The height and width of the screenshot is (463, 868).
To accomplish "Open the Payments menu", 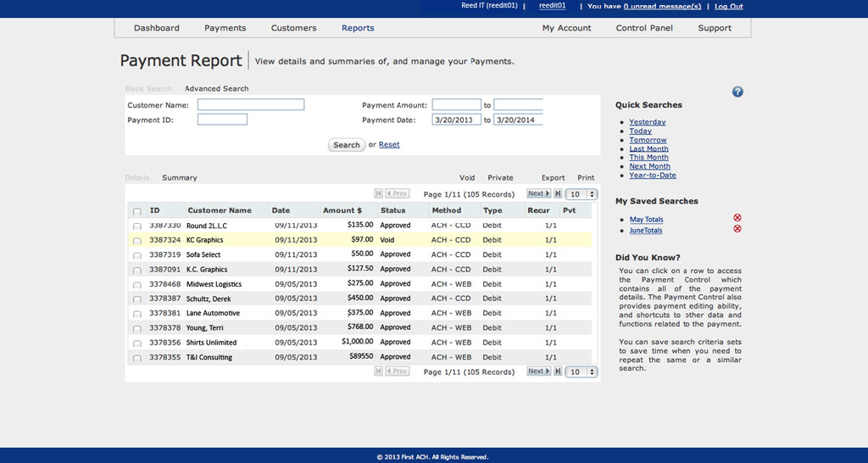I will [x=225, y=28].
